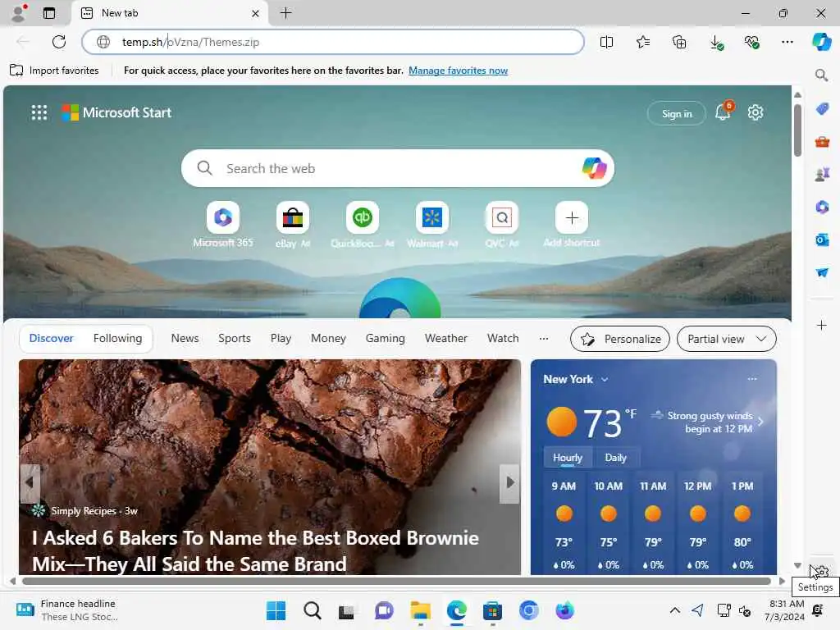This screenshot has width=840, height=630.
Task: Open the Play feed category
Action: [281, 339]
